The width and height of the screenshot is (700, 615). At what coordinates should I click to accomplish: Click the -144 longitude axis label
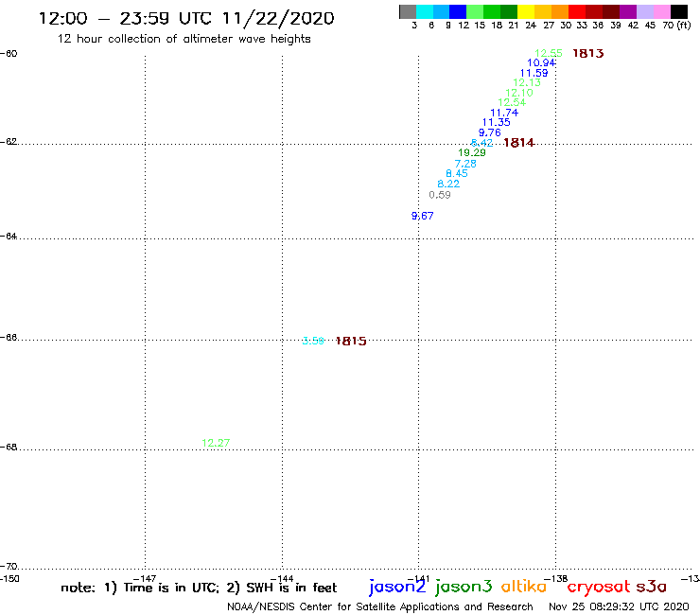click(x=282, y=579)
